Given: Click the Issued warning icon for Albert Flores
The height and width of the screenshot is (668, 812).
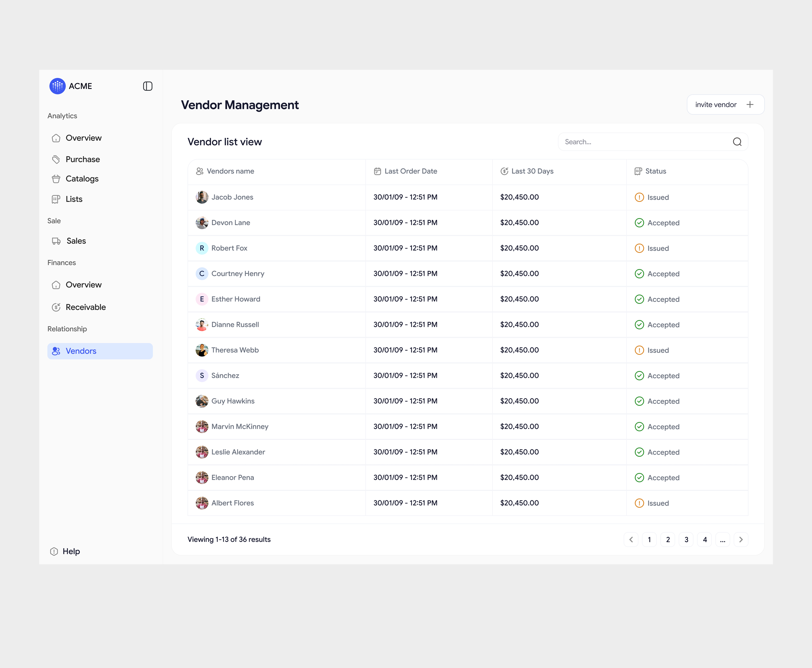Looking at the screenshot, I should coord(639,503).
